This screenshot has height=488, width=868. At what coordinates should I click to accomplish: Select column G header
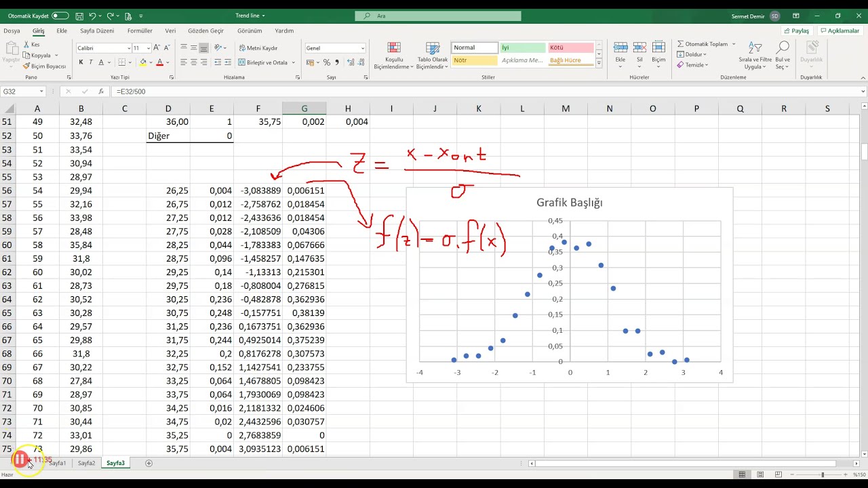tap(304, 108)
